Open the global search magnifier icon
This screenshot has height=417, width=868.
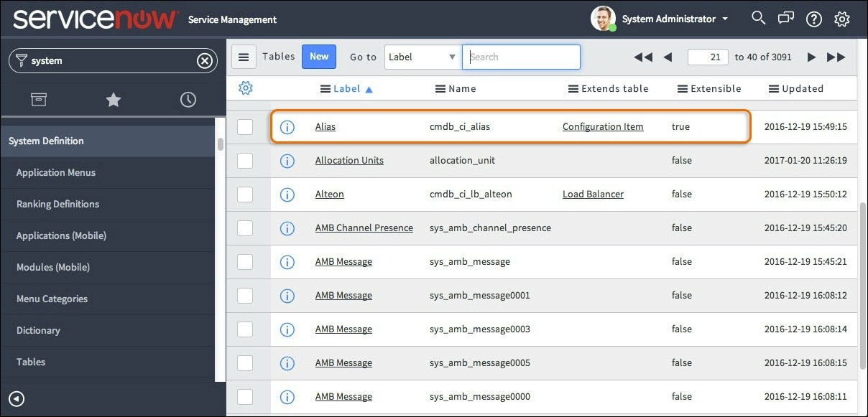(x=758, y=18)
